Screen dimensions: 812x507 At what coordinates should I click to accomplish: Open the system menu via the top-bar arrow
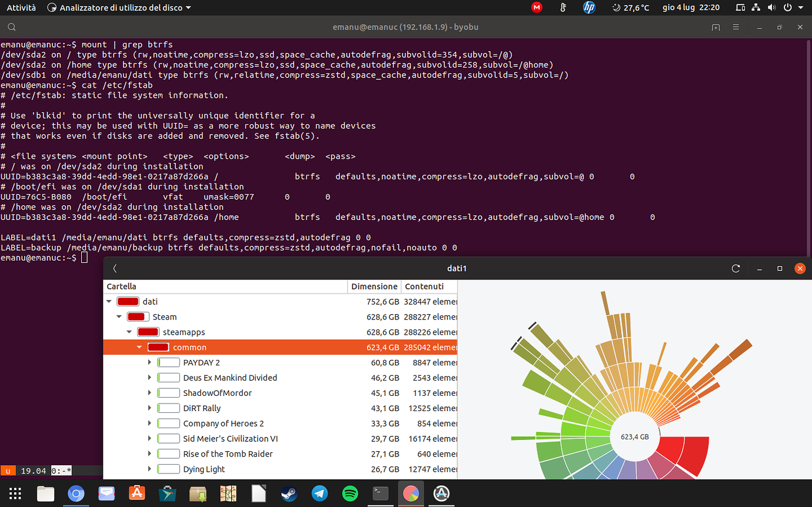801,8
